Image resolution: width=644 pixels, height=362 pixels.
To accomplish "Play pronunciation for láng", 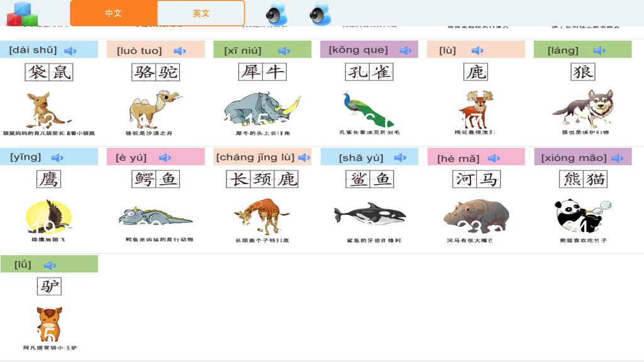I will pyautogui.click(x=599, y=50).
